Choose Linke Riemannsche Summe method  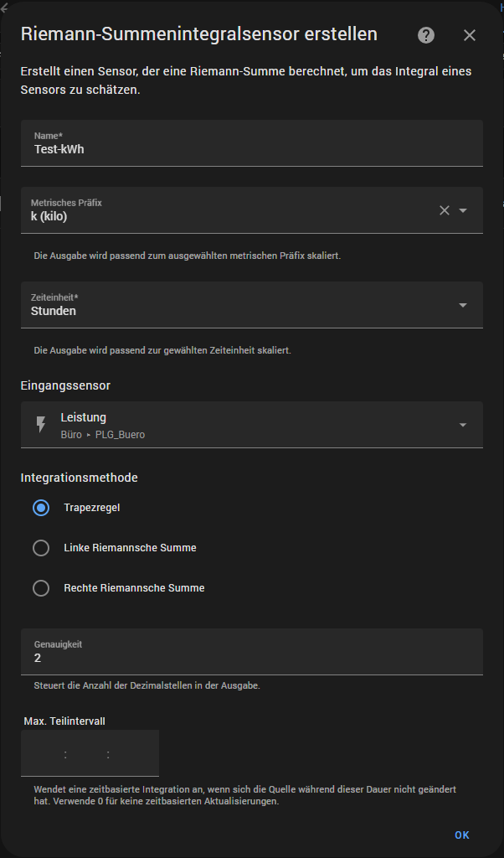41,548
